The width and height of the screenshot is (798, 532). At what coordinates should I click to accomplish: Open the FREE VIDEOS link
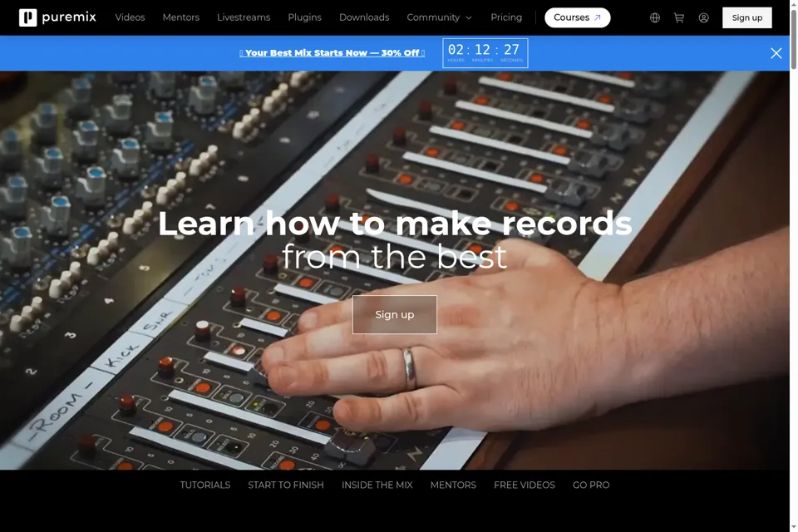525,485
